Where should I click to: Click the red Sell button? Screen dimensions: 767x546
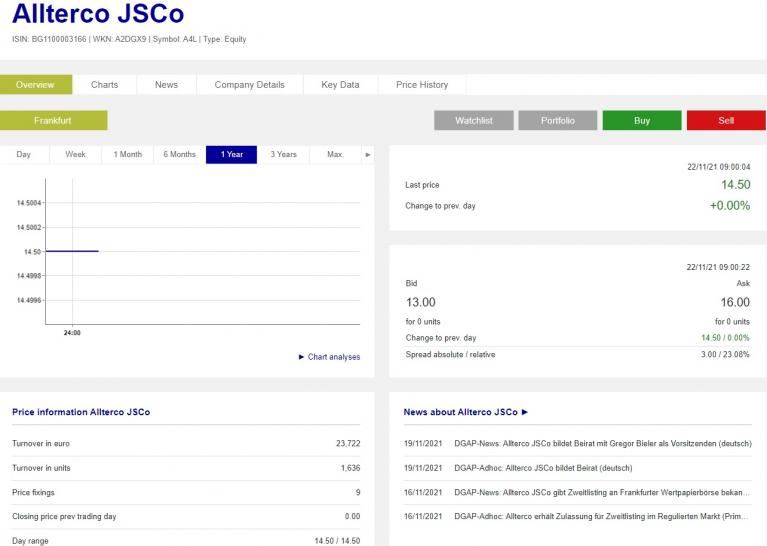(726, 120)
